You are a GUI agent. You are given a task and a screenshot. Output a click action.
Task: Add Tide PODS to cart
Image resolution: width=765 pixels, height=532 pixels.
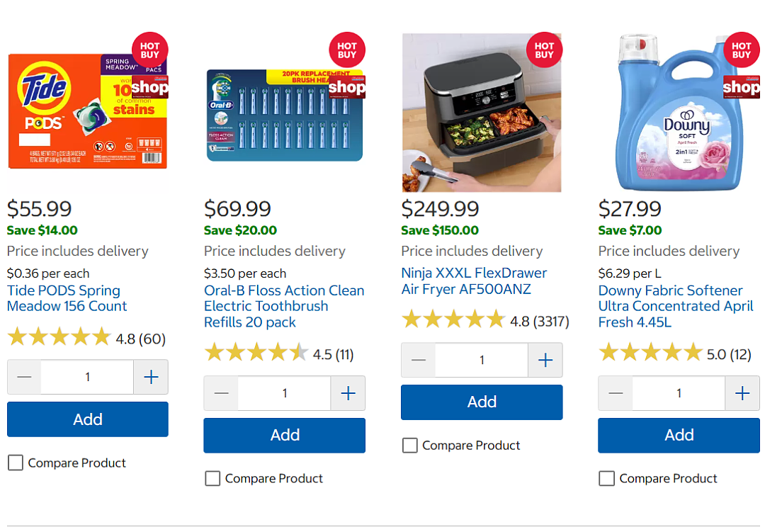pos(88,419)
